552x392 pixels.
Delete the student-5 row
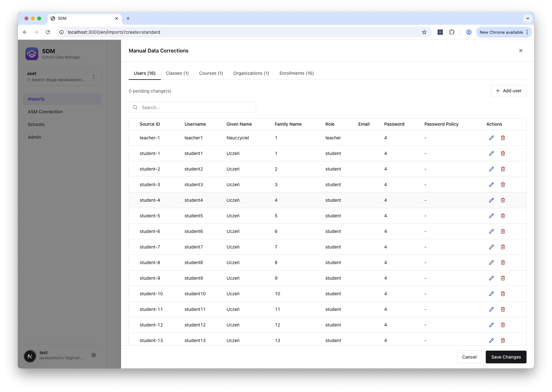coord(503,216)
